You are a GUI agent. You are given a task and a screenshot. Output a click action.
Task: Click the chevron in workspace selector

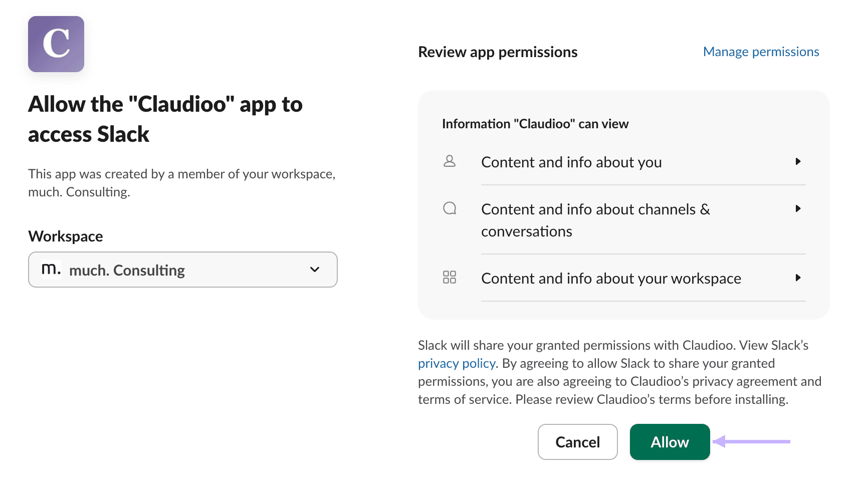[x=315, y=270]
